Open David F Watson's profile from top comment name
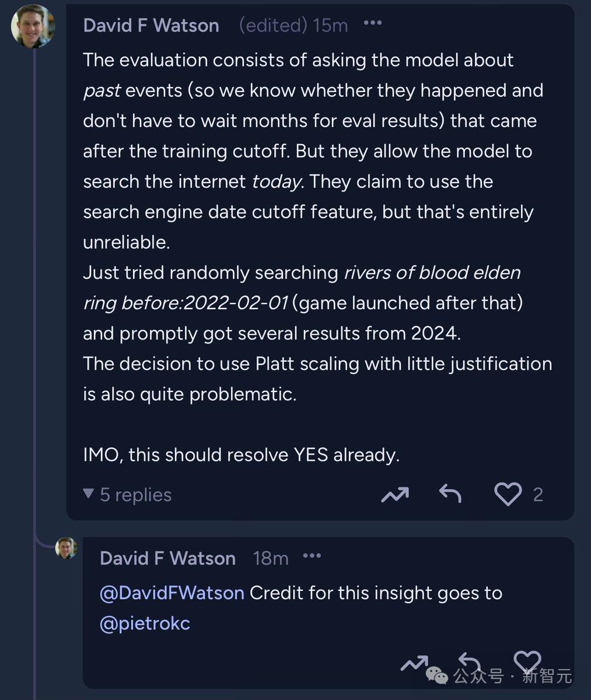The image size is (591, 700). click(x=151, y=26)
